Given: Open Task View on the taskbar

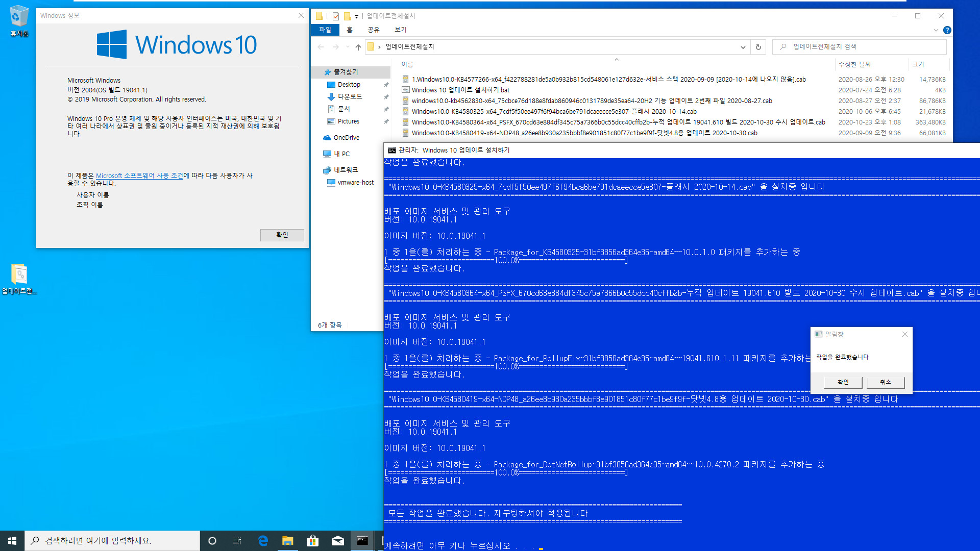Looking at the screenshot, I should coord(237,541).
